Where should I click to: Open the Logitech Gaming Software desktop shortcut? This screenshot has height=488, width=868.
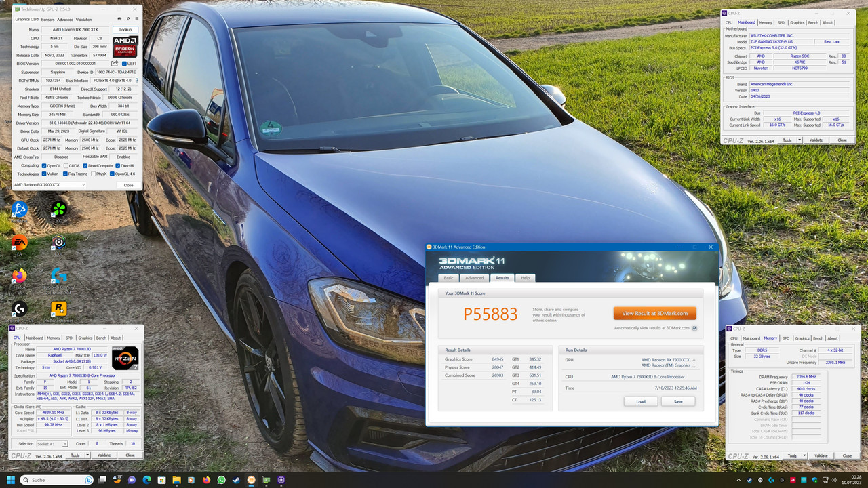59,277
